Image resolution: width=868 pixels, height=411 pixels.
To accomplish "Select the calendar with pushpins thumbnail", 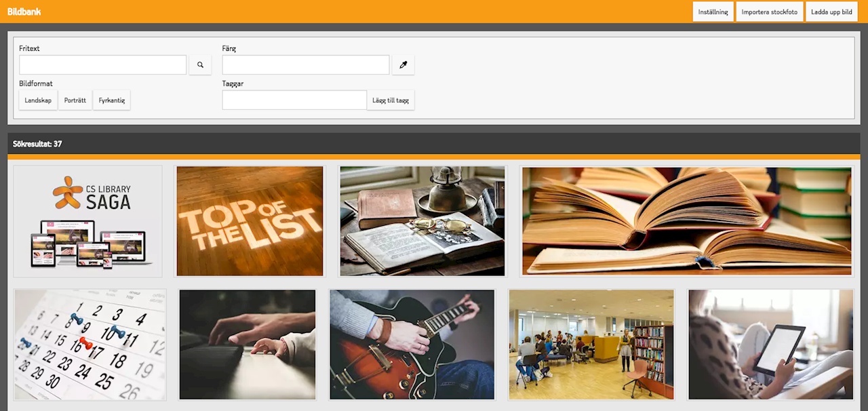I will (x=90, y=345).
